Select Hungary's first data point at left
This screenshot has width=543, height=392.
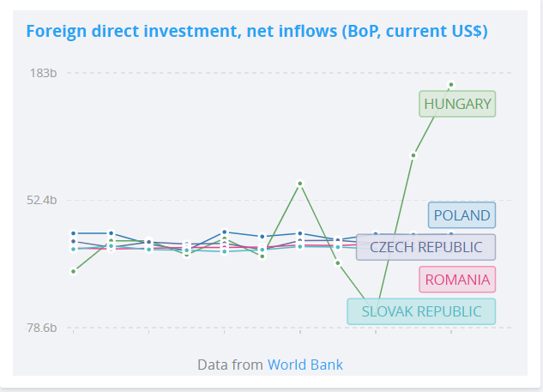(74, 271)
